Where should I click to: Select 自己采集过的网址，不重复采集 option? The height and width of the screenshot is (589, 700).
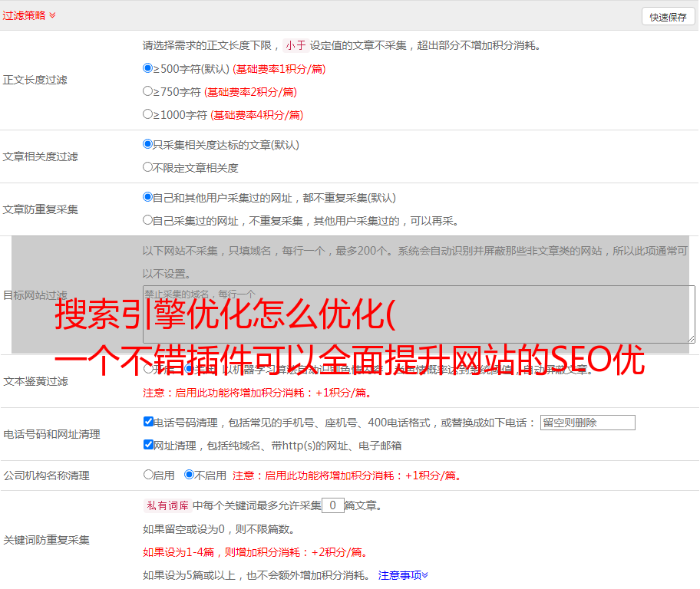(147, 220)
